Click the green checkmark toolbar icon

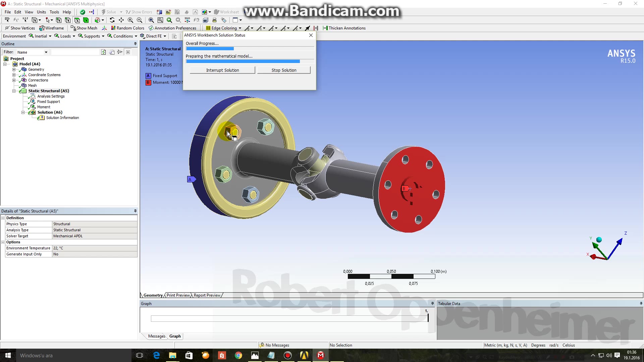coord(83,12)
